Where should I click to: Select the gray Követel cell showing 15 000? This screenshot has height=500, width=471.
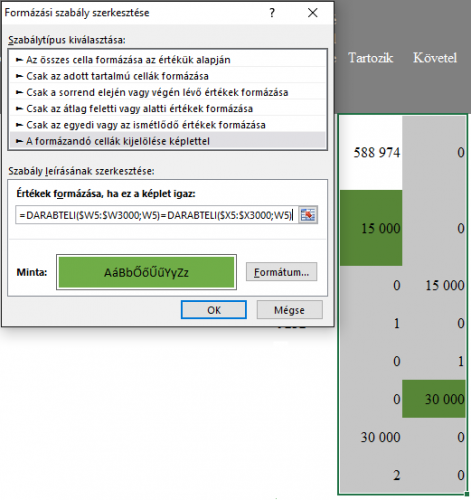[x=434, y=285]
